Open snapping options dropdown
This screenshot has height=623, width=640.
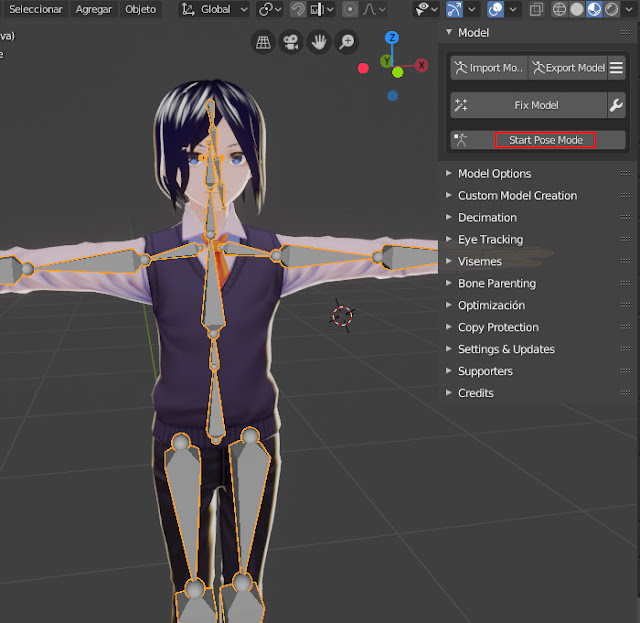322,9
